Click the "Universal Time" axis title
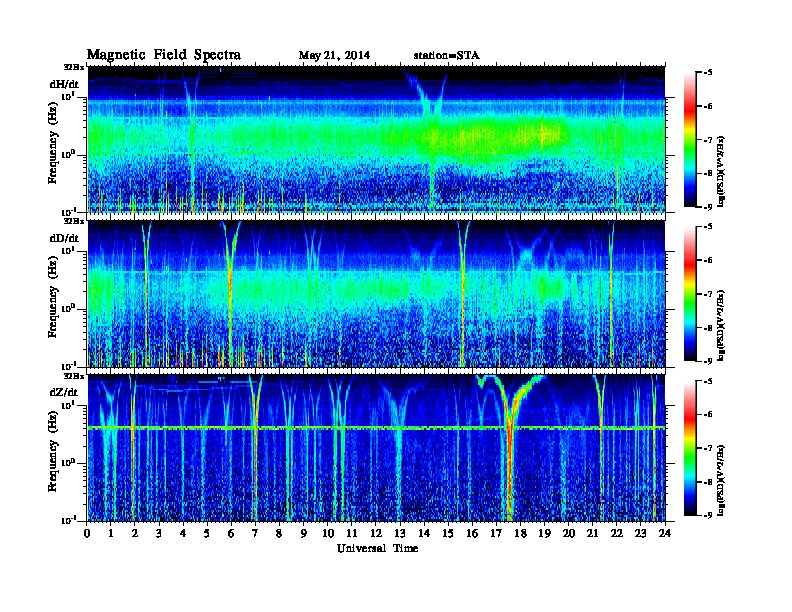 tap(377, 548)
